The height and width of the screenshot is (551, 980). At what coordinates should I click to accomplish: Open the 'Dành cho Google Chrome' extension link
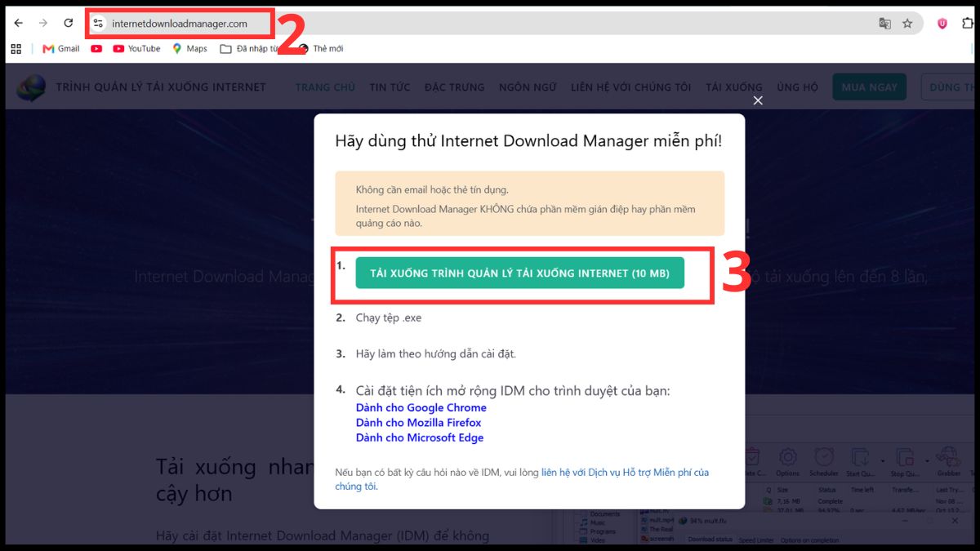[x=421, y=407]
